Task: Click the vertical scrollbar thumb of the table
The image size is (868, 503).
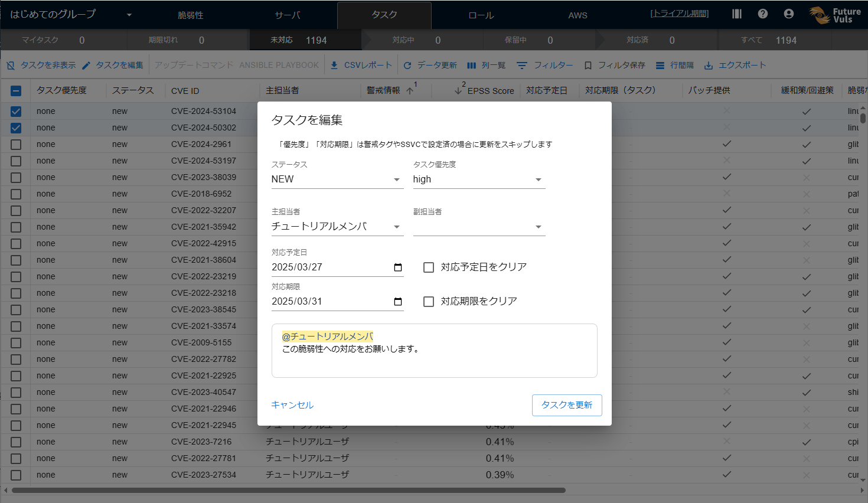Action: coord(863,117)
